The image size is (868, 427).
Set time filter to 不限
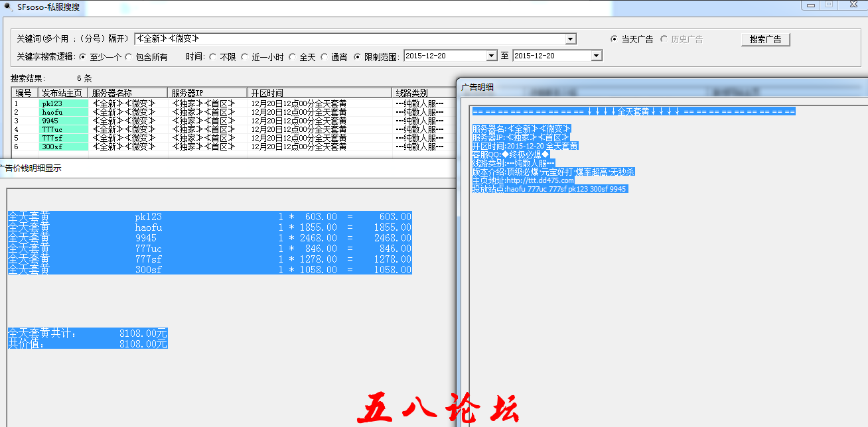pyautogui.click(x=212, y=56)
